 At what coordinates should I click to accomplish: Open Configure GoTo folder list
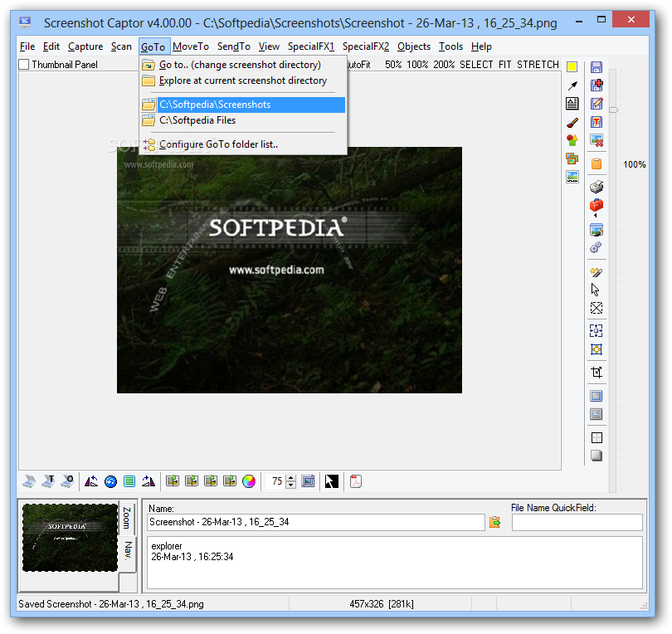[243, 144]
